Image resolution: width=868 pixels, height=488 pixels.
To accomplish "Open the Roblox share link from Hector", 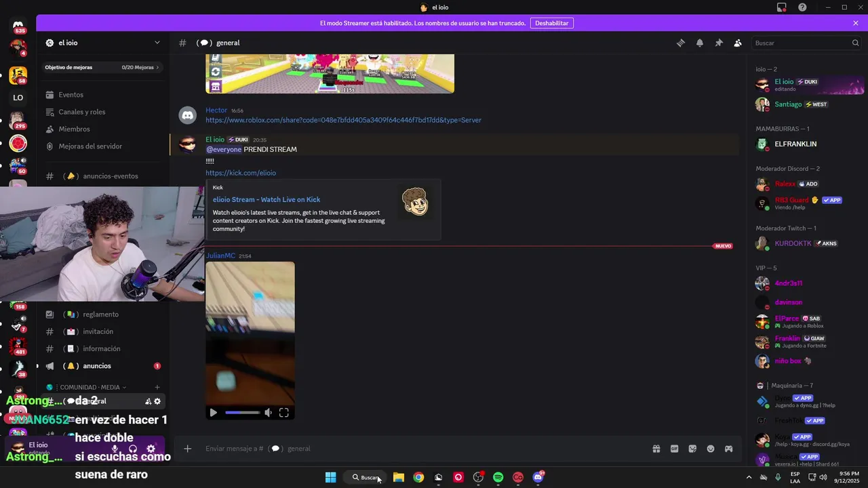I will pyautogui.click(x=343, y=120).
